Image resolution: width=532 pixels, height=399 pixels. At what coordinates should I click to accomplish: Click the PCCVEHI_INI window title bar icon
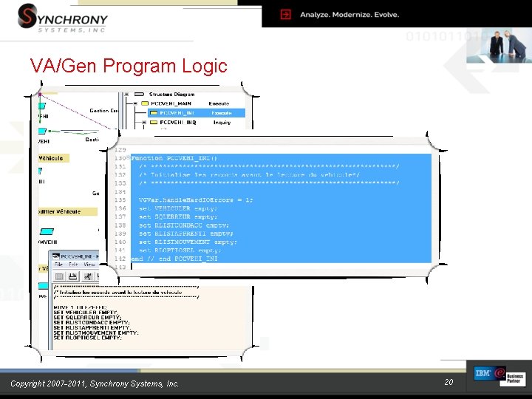point(55,256)
